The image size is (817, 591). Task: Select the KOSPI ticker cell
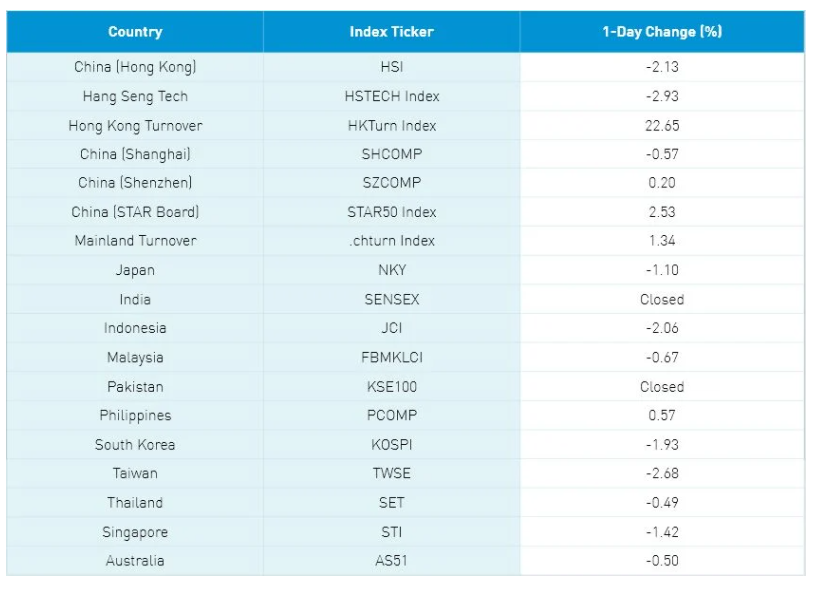tap(392, 445)
